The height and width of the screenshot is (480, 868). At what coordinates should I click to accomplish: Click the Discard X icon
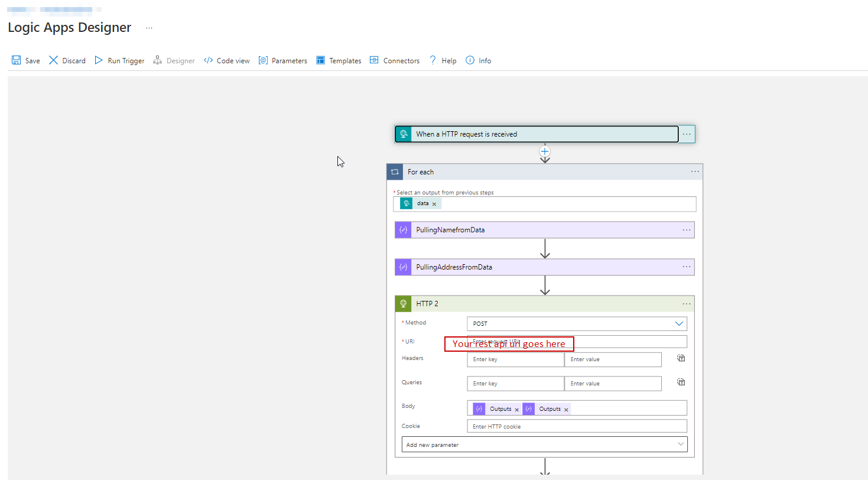(54, 60)
